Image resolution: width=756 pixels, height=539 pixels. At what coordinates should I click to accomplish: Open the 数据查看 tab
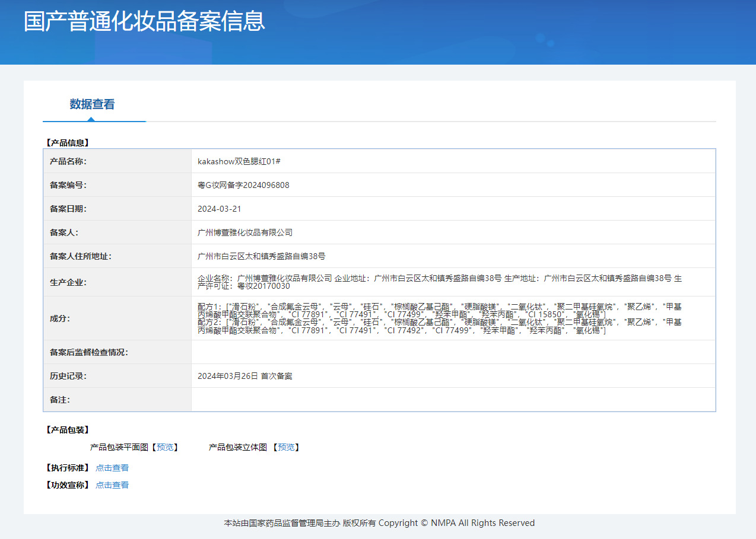pos(92,104)
